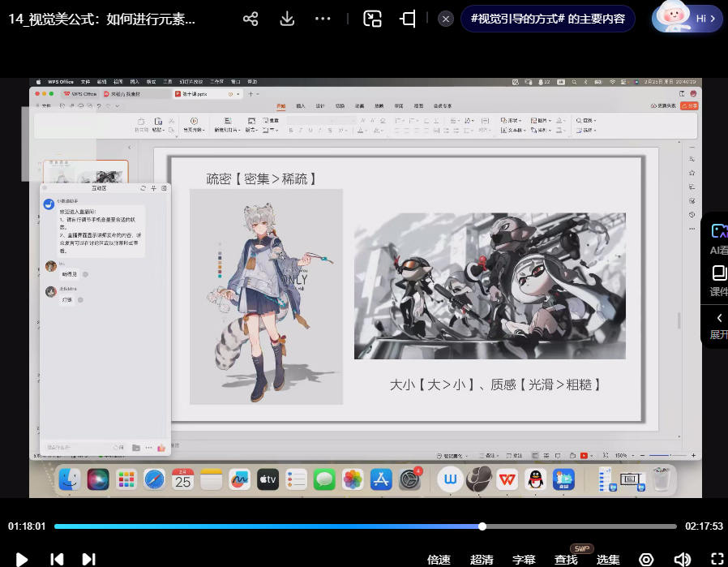Click the hexagon settings icon in player controls
This screenshot has height=567, width=728.
tap(646, 559)
